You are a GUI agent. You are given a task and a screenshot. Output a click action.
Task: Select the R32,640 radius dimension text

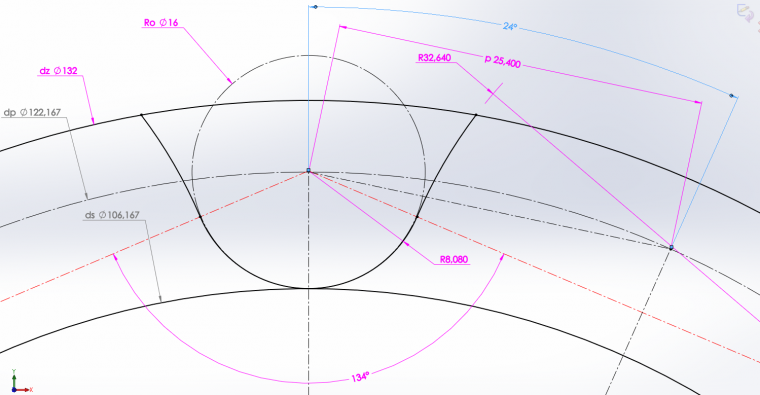click(434, 58)
